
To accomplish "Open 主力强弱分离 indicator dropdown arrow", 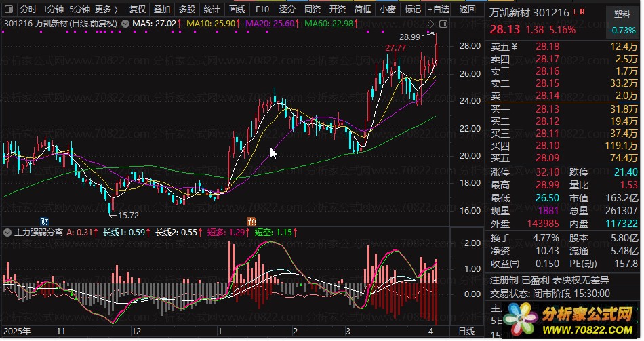I will [x=7, y=233].
